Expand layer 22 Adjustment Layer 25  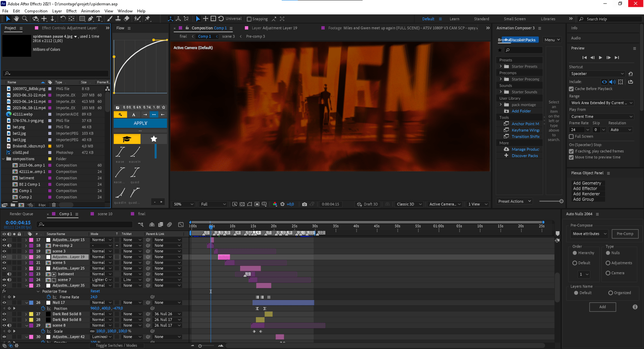26,268
